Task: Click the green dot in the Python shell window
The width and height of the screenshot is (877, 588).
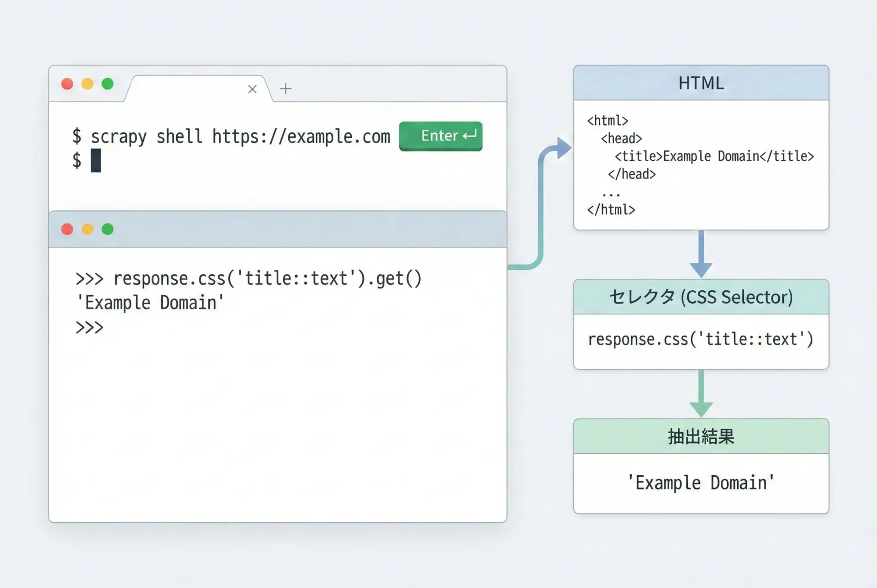Action: [108, 229]
